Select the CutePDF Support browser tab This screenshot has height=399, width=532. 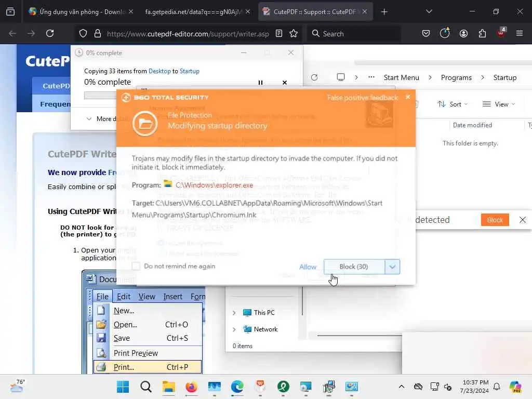pyautogui.click(x=315, y=12)
